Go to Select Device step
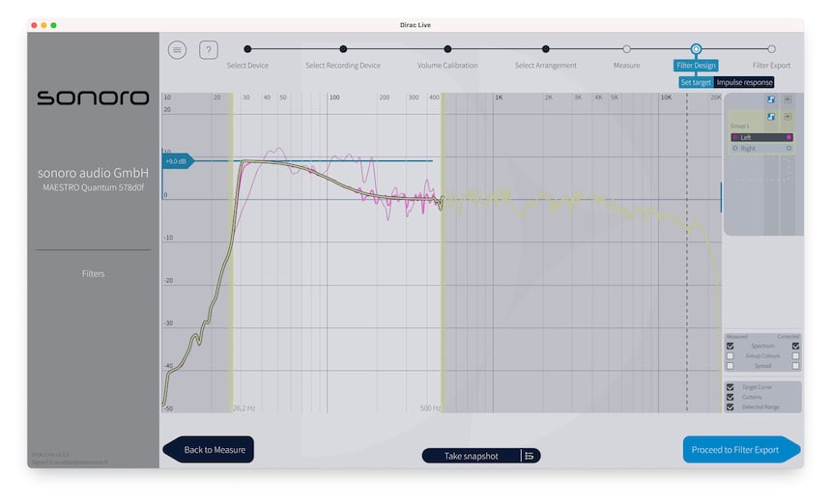831x504 pixels. pyautogui.click(x=247, y=49)
